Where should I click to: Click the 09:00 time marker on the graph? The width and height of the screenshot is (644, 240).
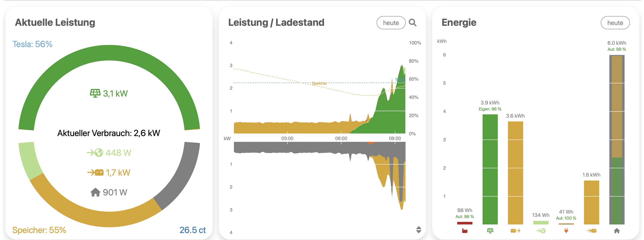click(x=395, y=138)
